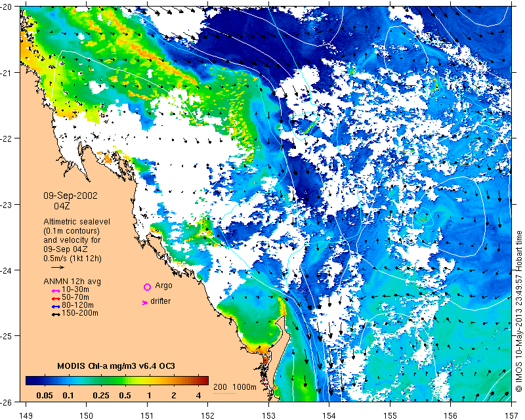Viewport: 525px width, 420px height.
Task: Click the '200 1000m' contour legend text
Action: (x=235, y=387)
